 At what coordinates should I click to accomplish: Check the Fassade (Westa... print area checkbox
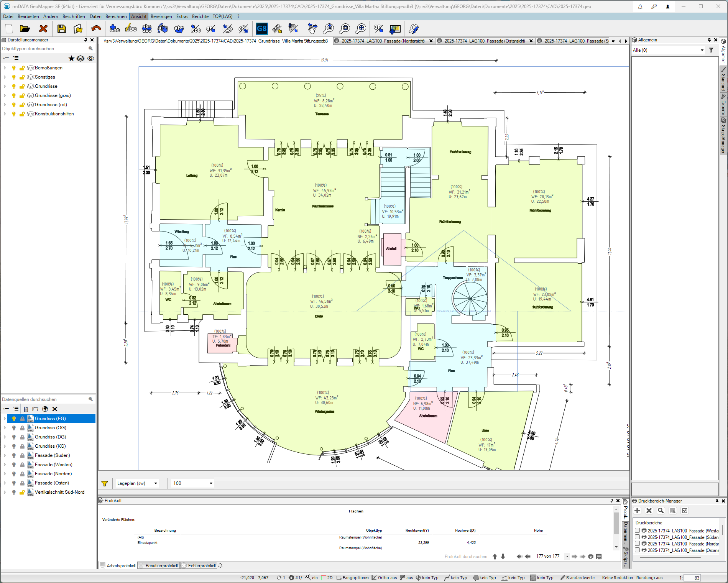click(637, 530)
